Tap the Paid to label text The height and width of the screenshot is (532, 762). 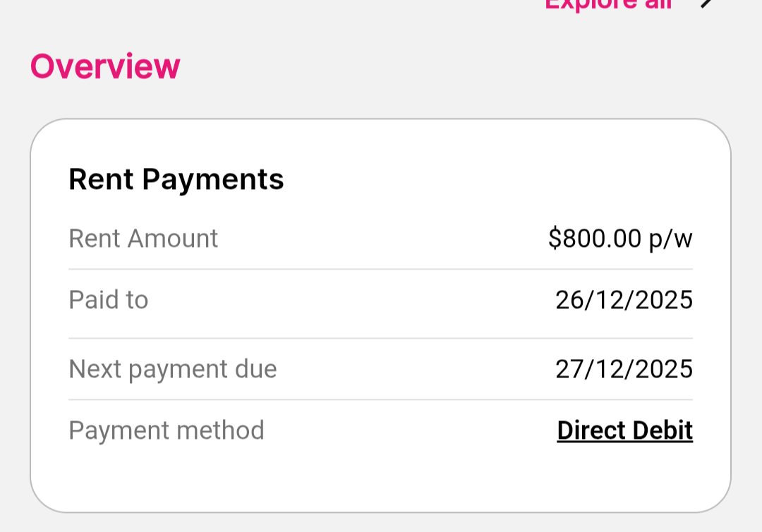coord(108,300)
